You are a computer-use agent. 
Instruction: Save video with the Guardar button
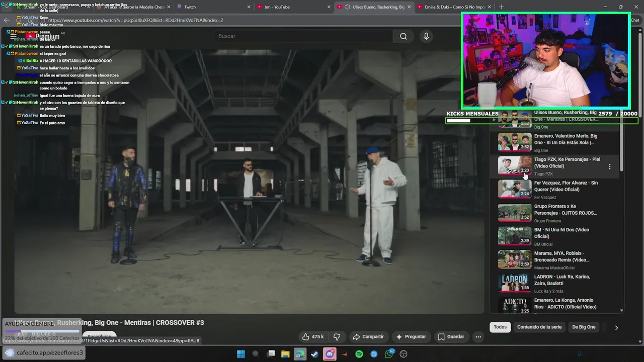451,337
